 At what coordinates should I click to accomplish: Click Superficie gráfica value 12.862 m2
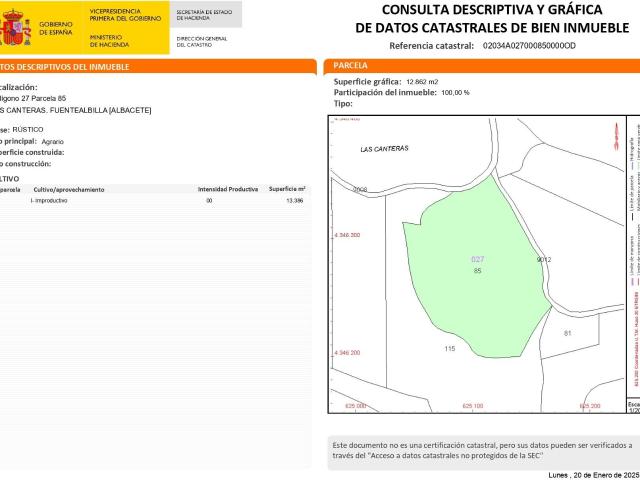422,82
